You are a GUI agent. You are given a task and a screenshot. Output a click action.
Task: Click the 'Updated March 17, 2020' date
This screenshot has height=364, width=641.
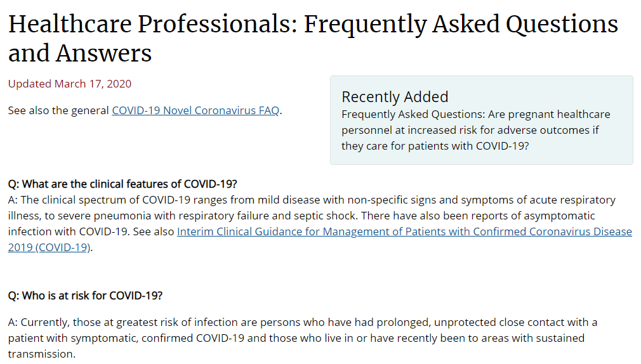[x=70, y=84]
